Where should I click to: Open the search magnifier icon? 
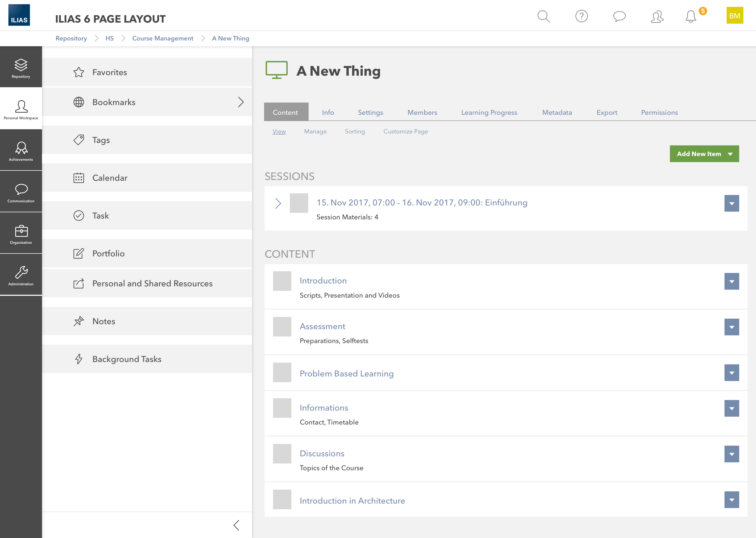543,16
